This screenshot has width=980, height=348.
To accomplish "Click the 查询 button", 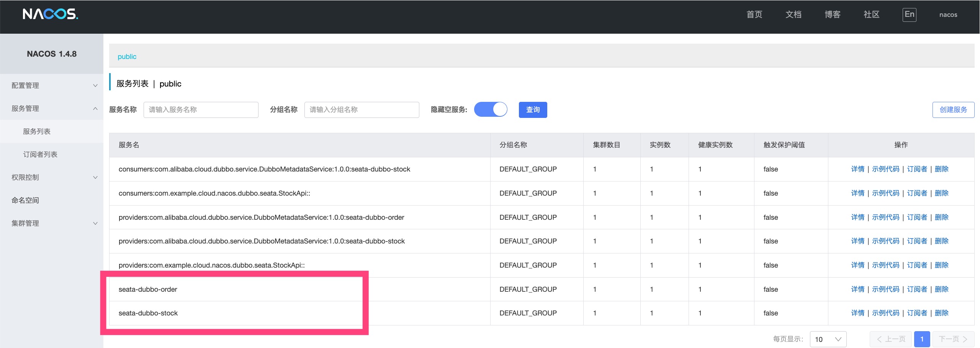I will pos(533,109).
